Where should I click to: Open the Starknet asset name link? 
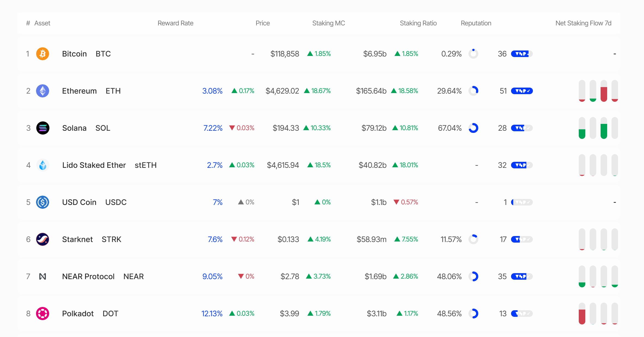click(x=78, y=239)
